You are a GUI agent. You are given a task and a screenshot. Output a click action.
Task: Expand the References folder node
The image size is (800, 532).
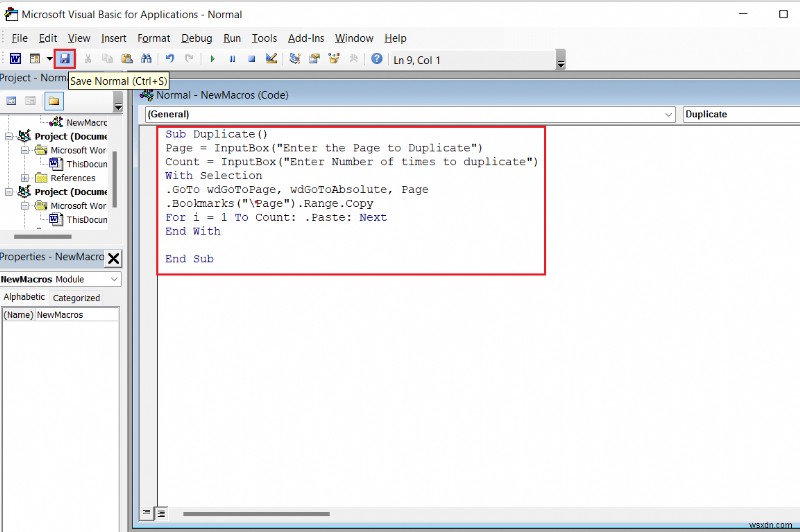tap(24, 178)
